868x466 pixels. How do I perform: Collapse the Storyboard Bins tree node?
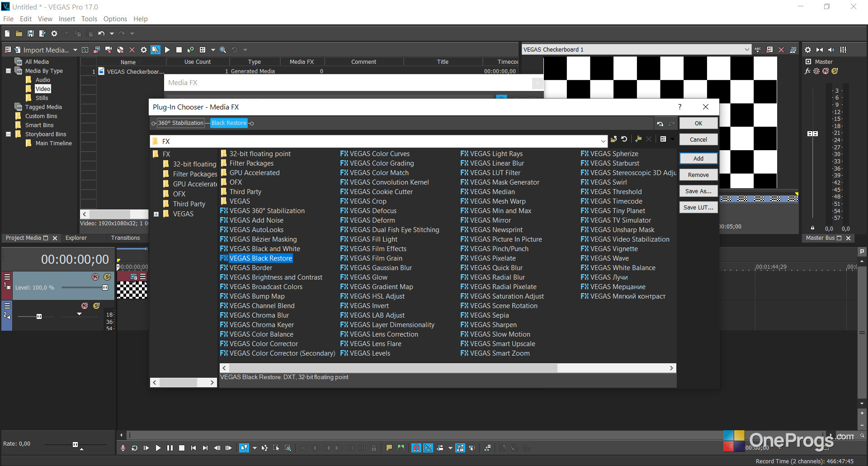[8, 134]
